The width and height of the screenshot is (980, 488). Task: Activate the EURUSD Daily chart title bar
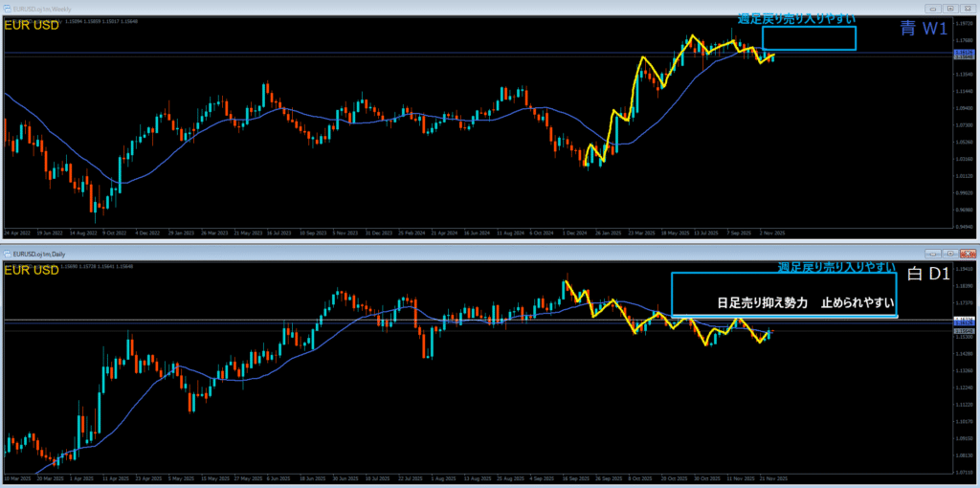pyautogui.click(x=383, y=254)
